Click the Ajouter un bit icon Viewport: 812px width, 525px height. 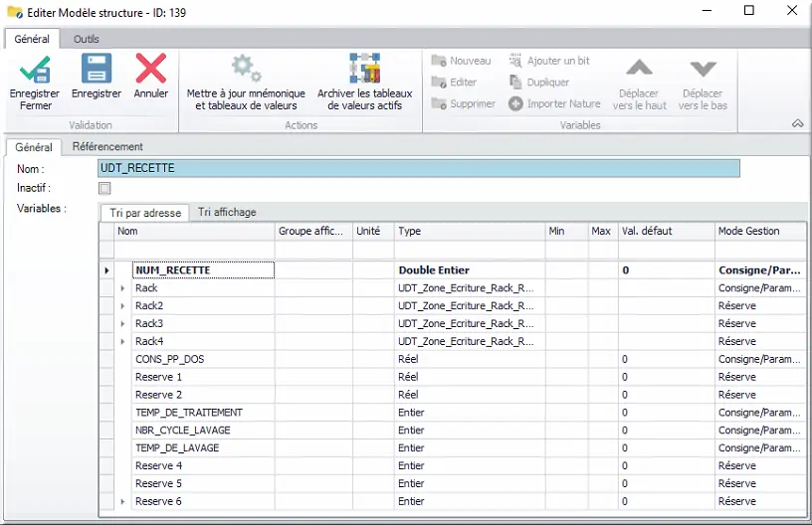pos(515,61)
